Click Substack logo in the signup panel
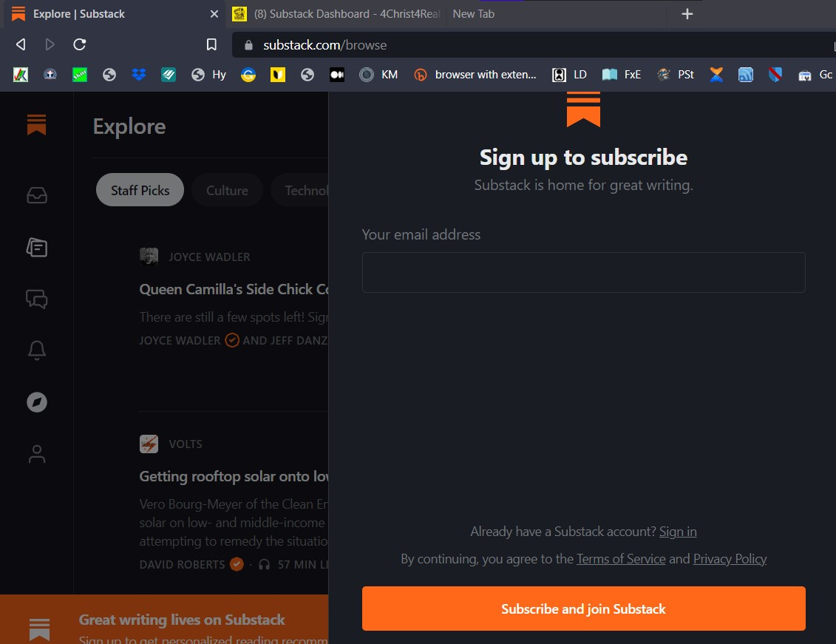The image size is (836, 644). point(583,109)
